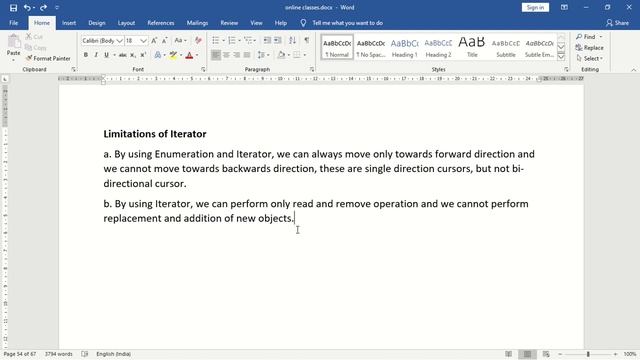Increase paragraph indent
Viewport: 640px width, 360px height.
click(x=278, y=40)
